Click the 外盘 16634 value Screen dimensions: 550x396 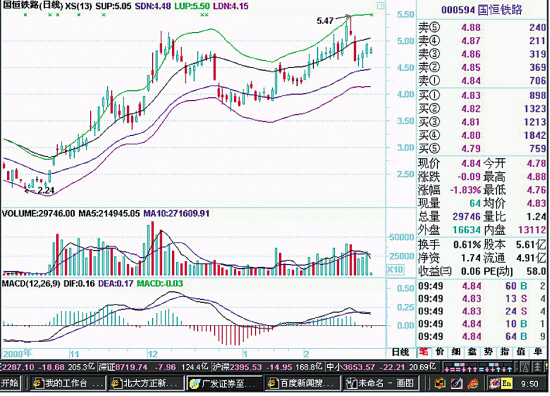pyautogui.click(x=466, y=230)
